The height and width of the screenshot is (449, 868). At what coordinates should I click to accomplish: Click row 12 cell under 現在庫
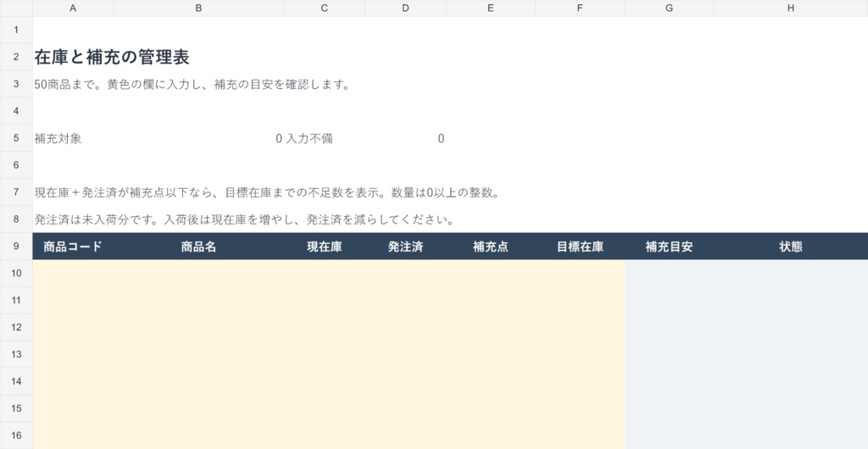click(325, 327)
